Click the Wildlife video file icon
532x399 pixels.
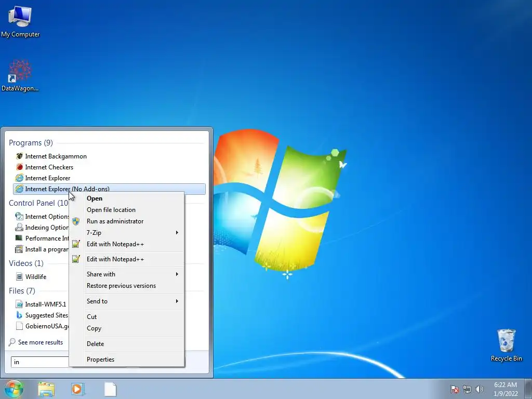(x=19, y=276)
